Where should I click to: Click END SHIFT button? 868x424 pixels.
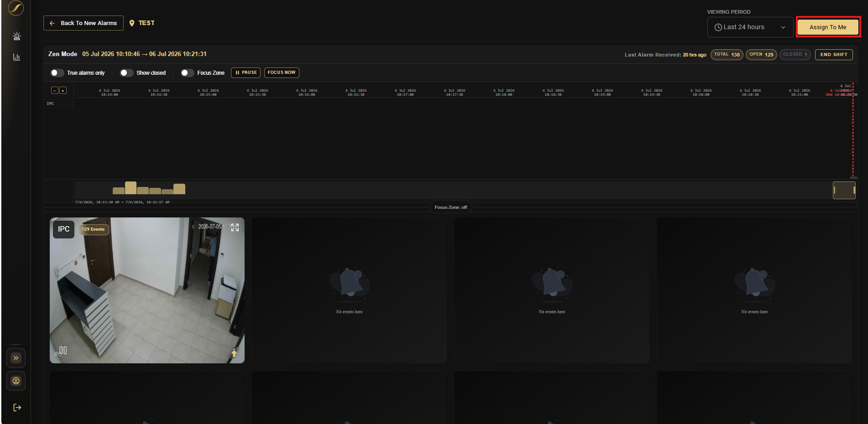pos(834,55)
